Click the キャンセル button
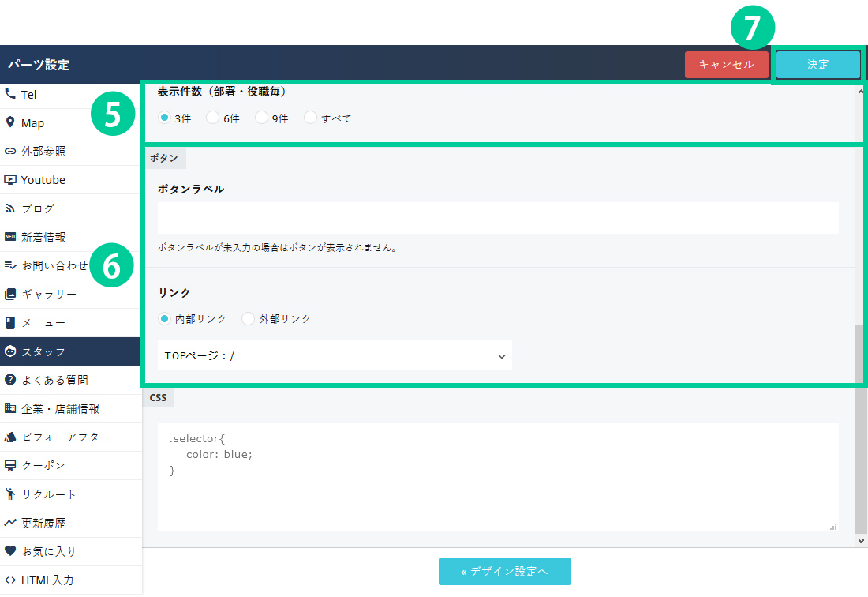Image resolution: width=868 pixels, height=597 pixels. click(726, 65)
